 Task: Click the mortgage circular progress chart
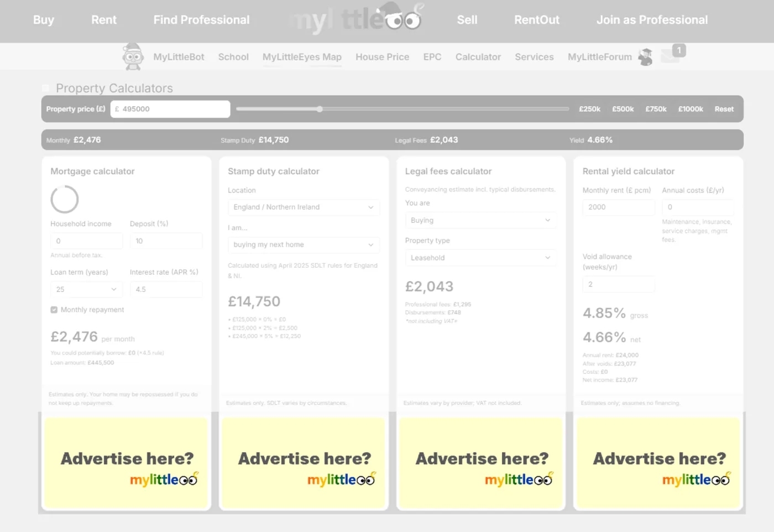[x=65, y=199]
